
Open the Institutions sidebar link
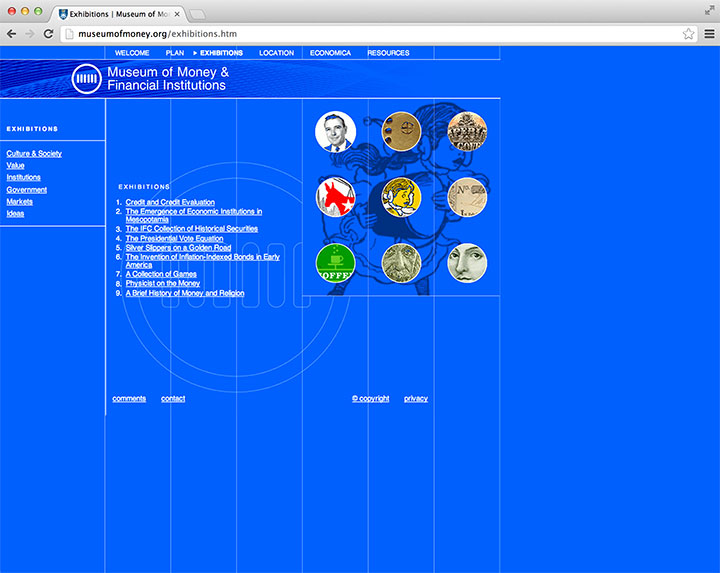coord(23,177)
